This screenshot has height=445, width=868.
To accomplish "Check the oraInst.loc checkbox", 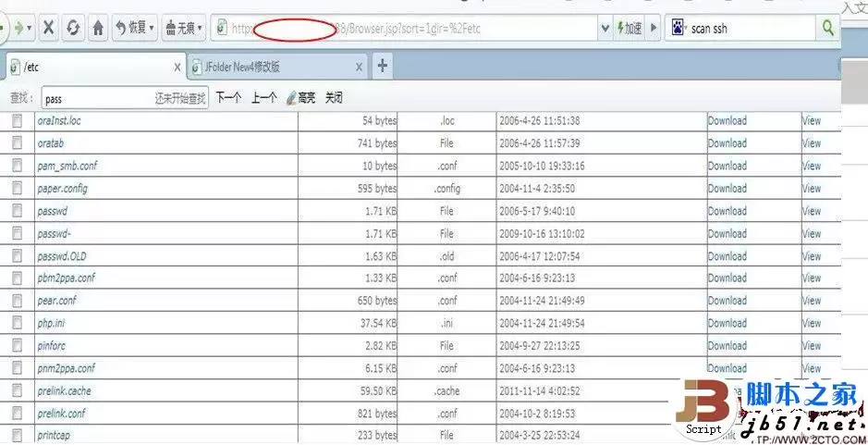I will (x=17, y=120).
